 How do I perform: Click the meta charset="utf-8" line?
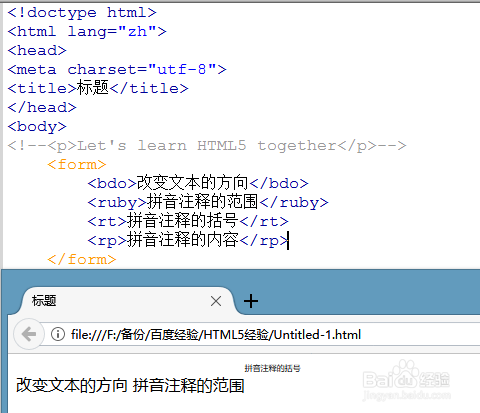coord(117,70)
